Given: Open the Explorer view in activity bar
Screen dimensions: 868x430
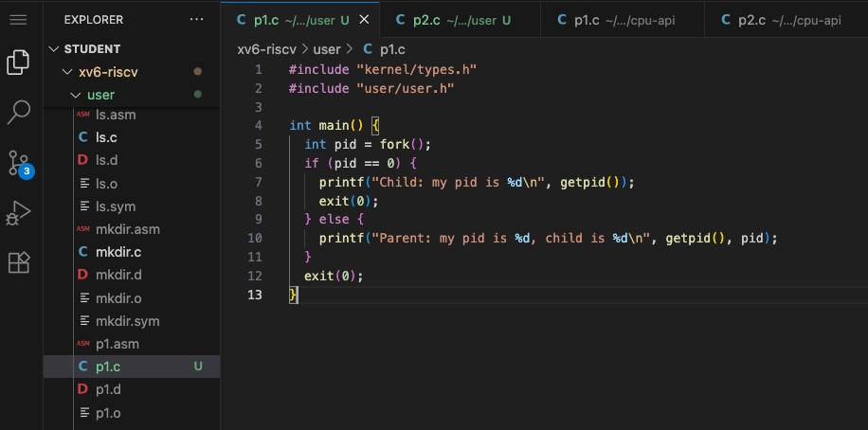Looking at the screenshot, I should click(x=18, y=62).
